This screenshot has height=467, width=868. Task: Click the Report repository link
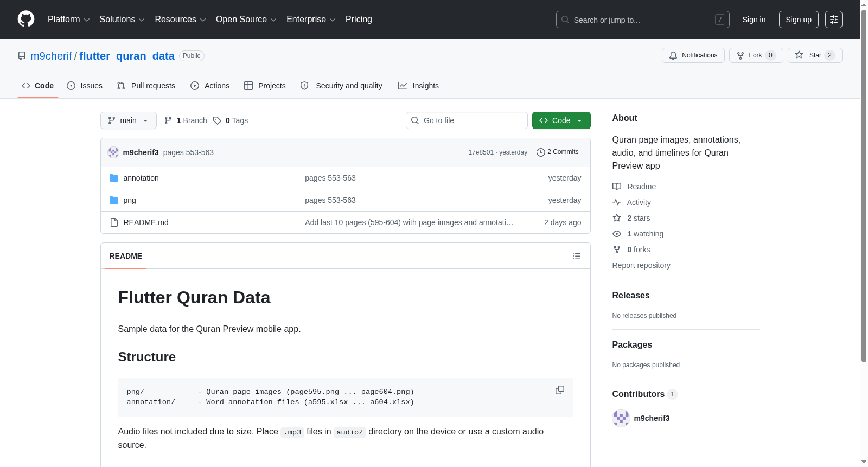pos(641,265)
